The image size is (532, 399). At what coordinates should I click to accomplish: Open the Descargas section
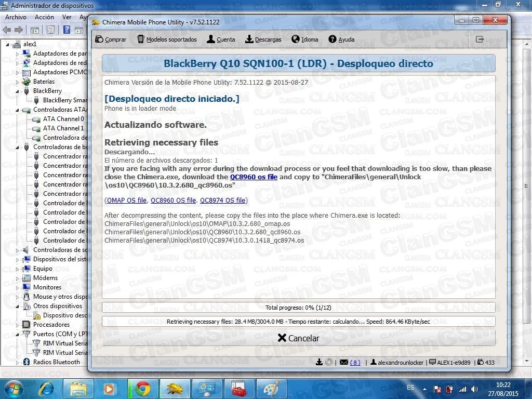pos(263,39)
